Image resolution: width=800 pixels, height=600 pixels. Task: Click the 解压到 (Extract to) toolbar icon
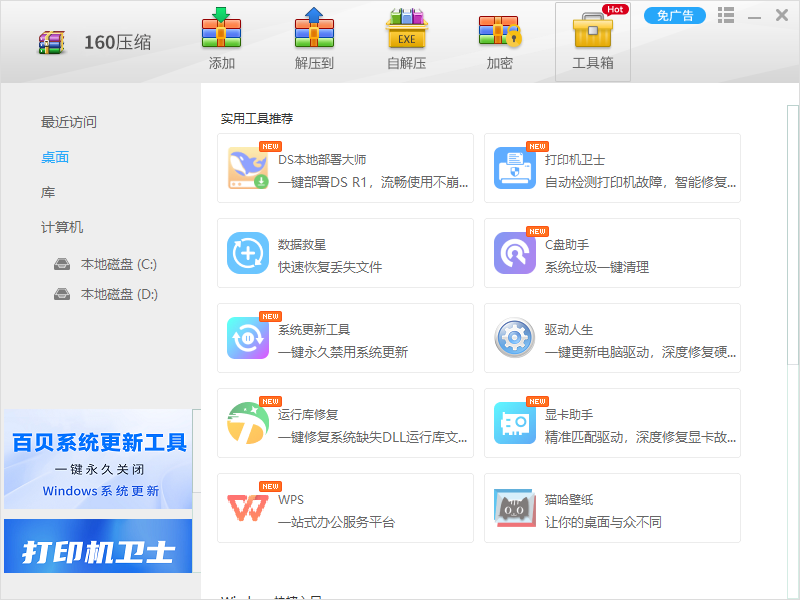(314, 28)
